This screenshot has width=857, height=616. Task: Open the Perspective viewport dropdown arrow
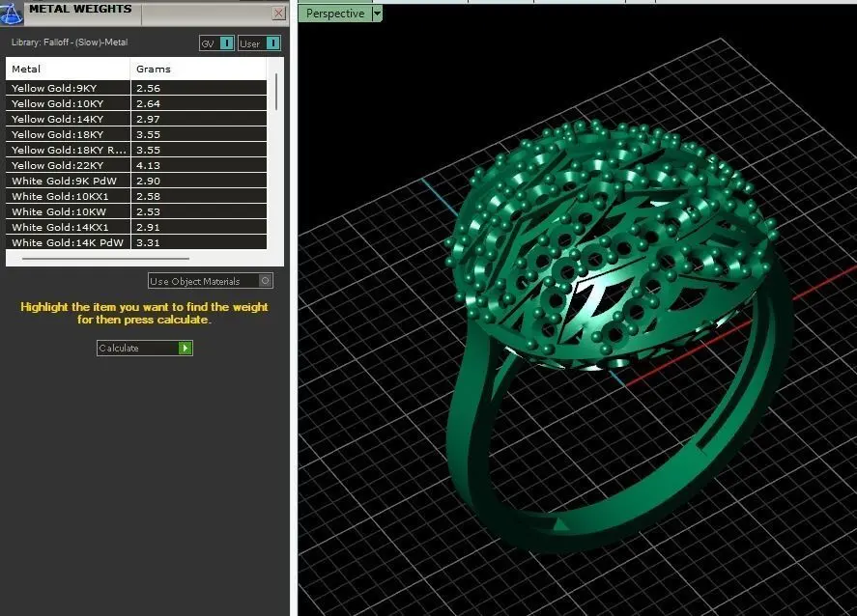coord(377,14)
